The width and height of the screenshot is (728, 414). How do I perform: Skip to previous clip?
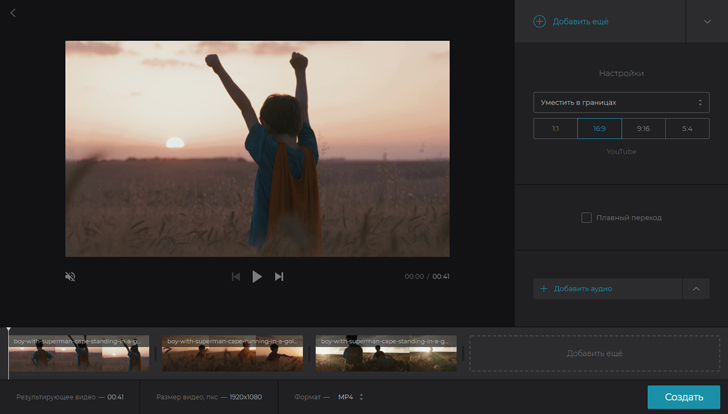[x=236, y=277]
